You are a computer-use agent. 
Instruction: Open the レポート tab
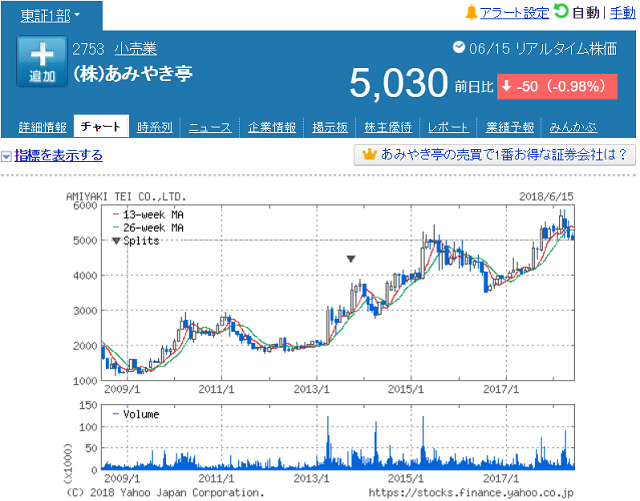click(448, 127)
